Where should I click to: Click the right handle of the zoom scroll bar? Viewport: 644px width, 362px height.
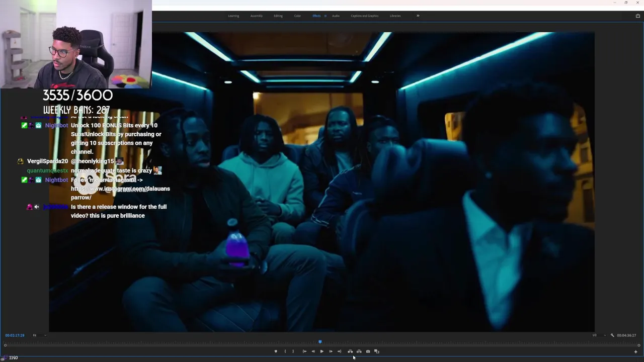[638, 345]
